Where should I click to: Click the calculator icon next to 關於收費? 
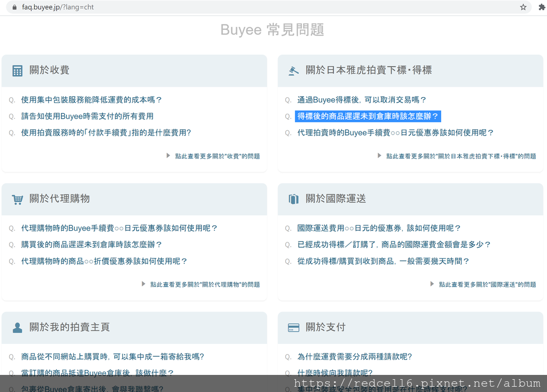click(17, 70)
